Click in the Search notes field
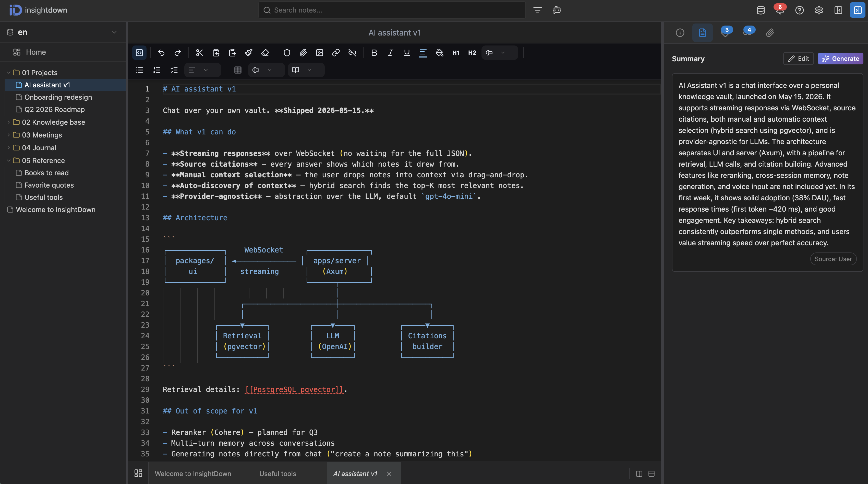Viewport: 868px width, 484px height. click(392, 10)
